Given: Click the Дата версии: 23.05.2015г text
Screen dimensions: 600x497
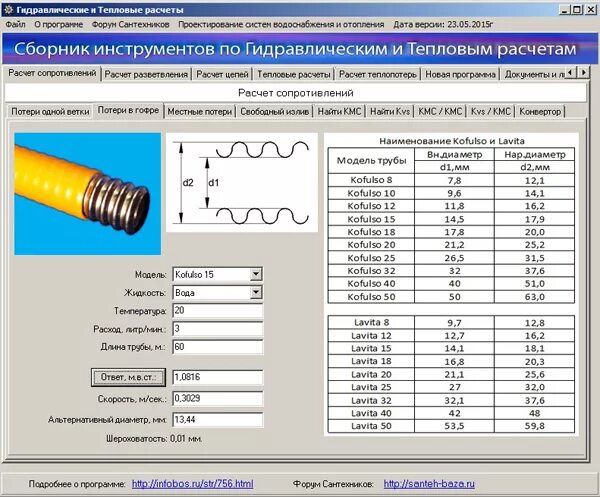Looking at the screenshot, I should point(443,24).
